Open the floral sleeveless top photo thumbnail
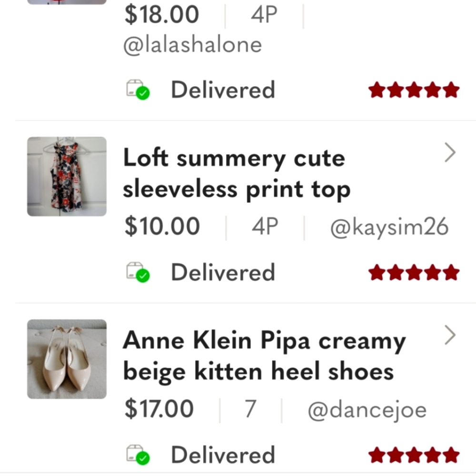This screenshot has height=476, width=476. tap(67, 177)
